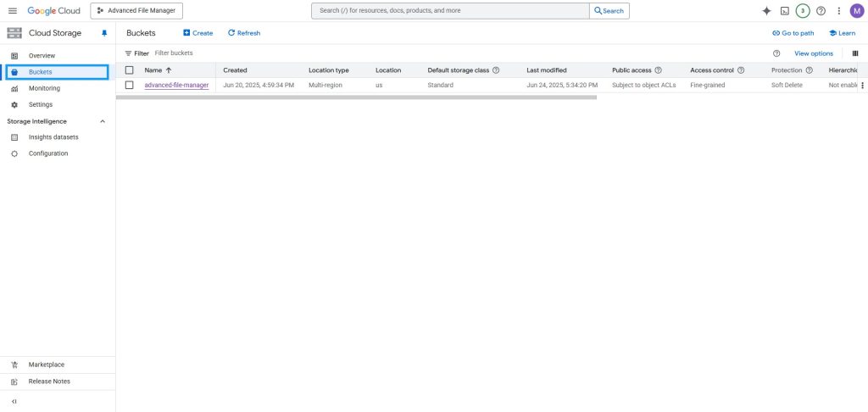Click the Gemini sparkle icon
The image size is (868, 412).
766,11
